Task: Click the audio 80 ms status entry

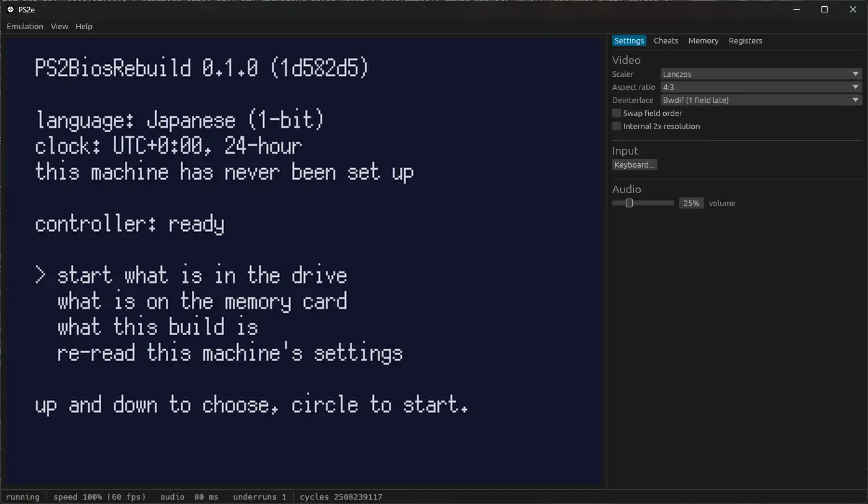Action: (x=189, y=497)
